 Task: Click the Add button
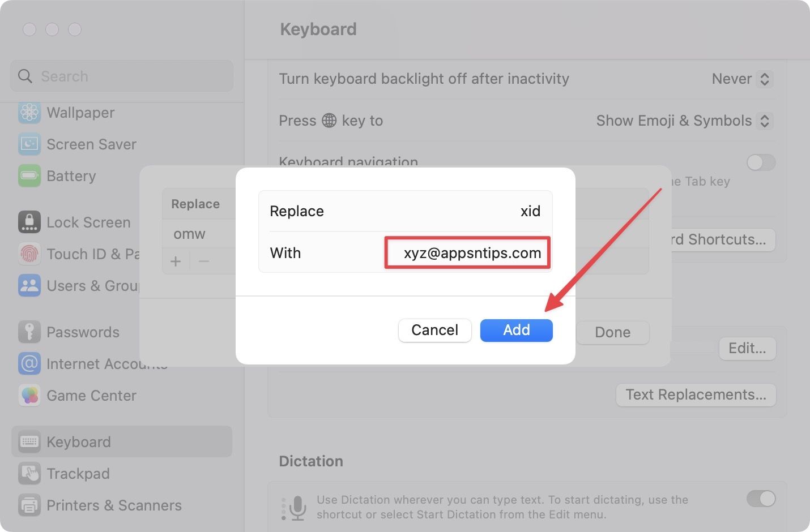(x=516, y=330)
